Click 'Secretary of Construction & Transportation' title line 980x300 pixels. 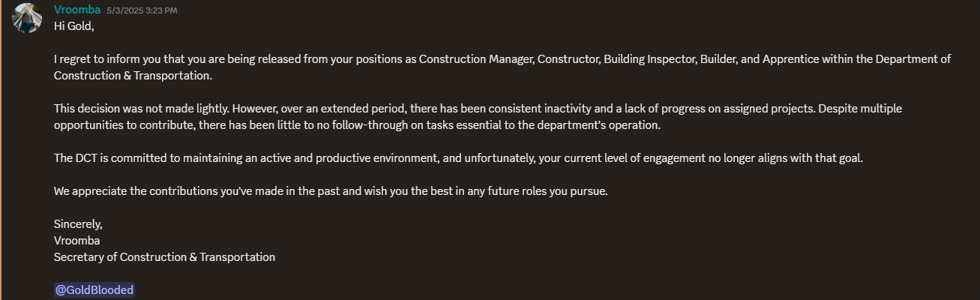point(164,257)
